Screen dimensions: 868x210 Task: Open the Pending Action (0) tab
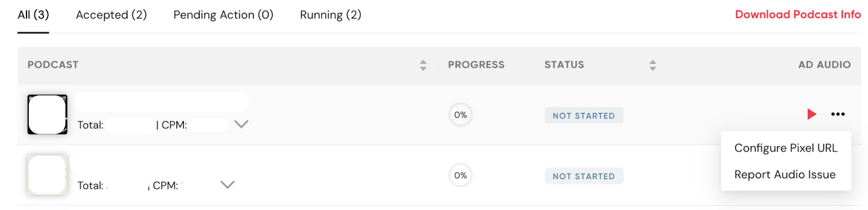pyautogui.click(x=223, y=15)
